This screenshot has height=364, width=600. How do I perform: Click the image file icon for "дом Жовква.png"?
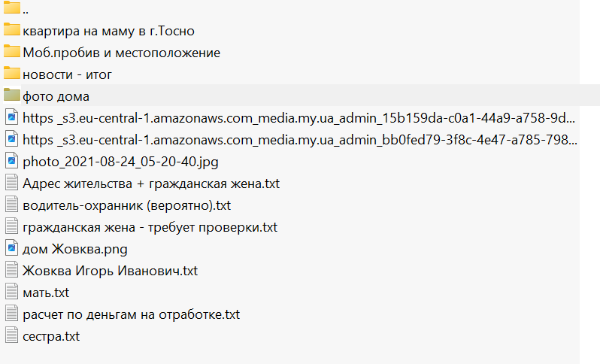coord(11,248)
